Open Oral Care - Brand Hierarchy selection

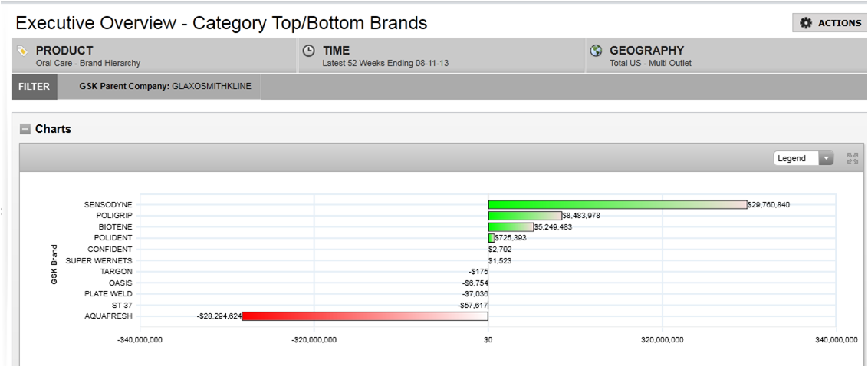[x=88, y=63]
